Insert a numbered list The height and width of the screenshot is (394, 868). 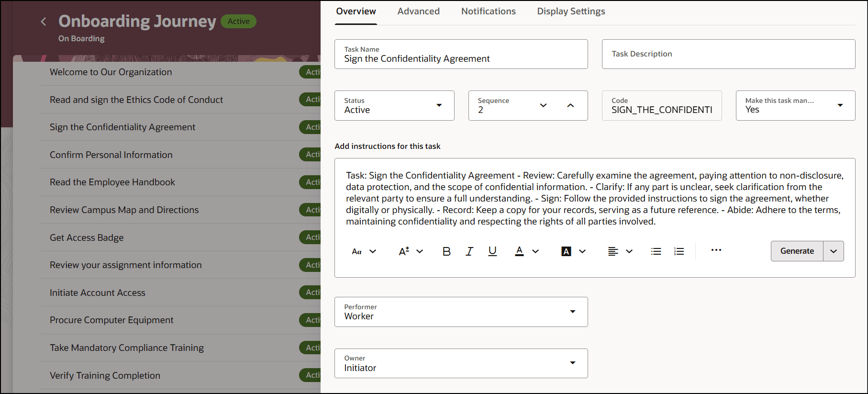[679, 251]
